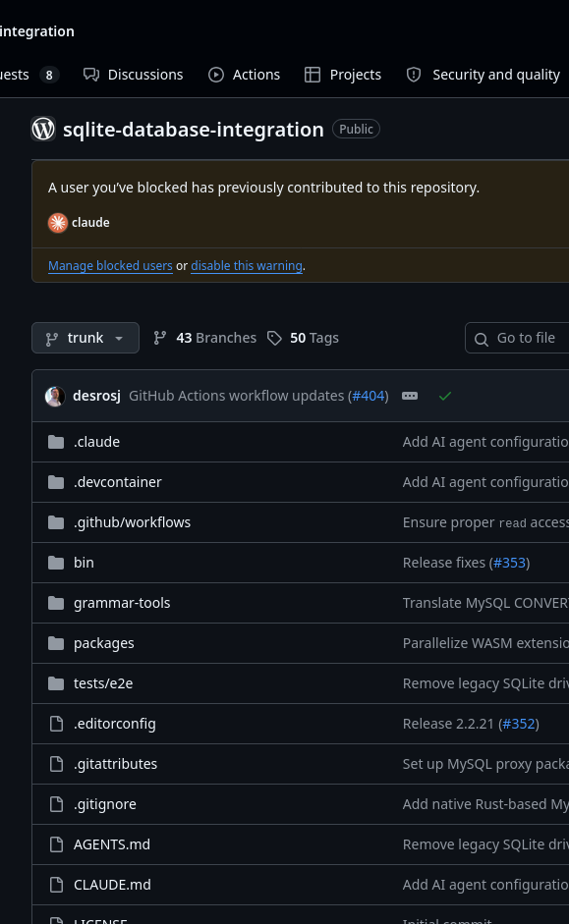Screen dimensions: 569x924
Task: Open the GitHub Actions workflow updates commit
Action: (x=237, y=396)
